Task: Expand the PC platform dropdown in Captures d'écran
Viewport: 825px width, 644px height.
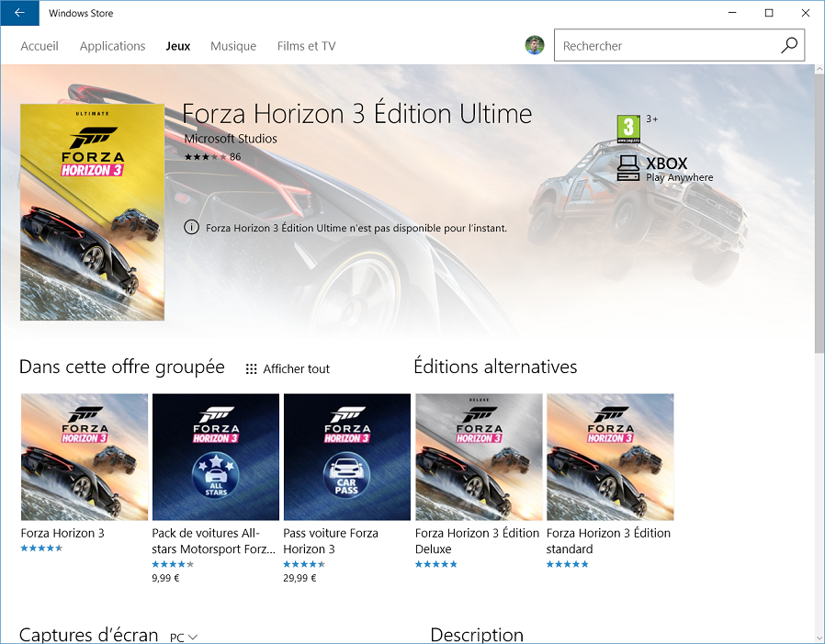Action: [x=184, y=638]
